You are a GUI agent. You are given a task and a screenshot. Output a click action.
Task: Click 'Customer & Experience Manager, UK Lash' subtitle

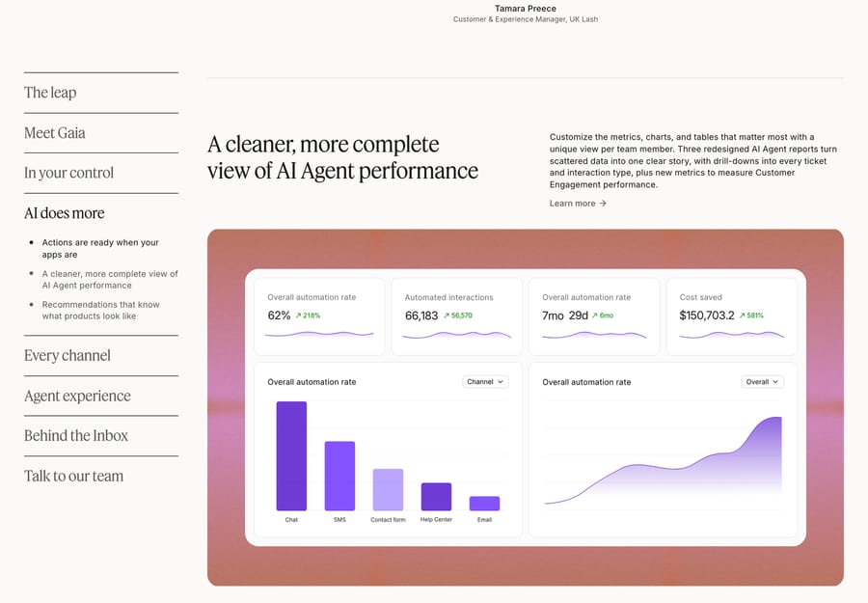click(x=526, y=19)
